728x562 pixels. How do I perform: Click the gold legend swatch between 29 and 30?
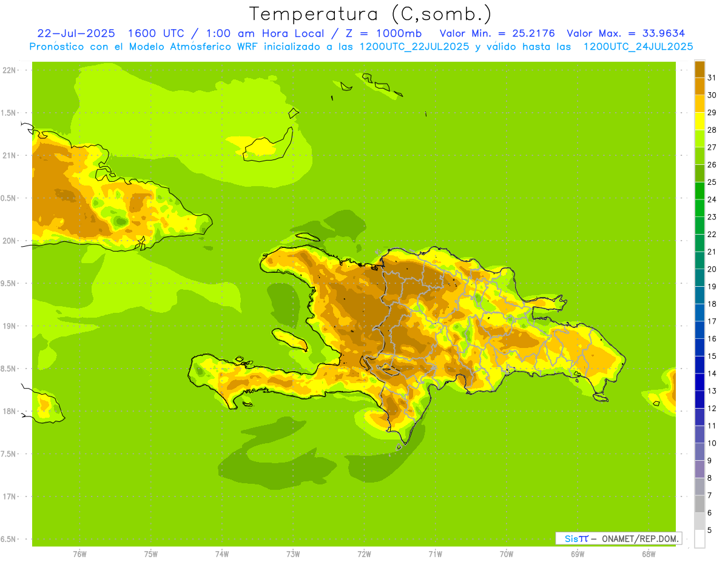(699, 104)
